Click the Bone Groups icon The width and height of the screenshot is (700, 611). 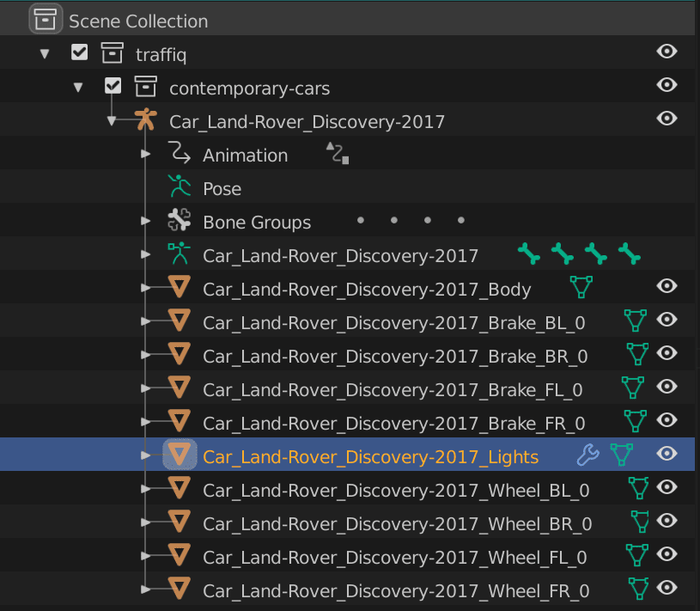(x=179, y=221)
